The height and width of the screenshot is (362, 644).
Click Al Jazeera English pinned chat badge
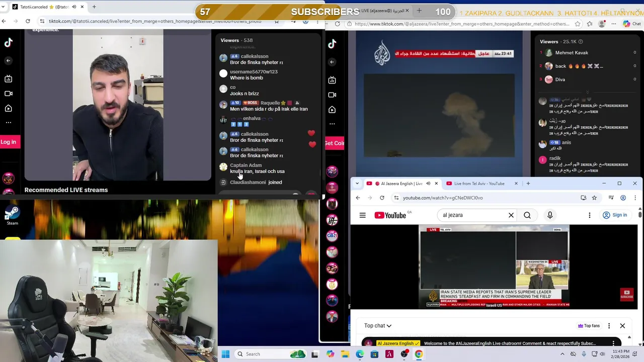tap(398, 343)
